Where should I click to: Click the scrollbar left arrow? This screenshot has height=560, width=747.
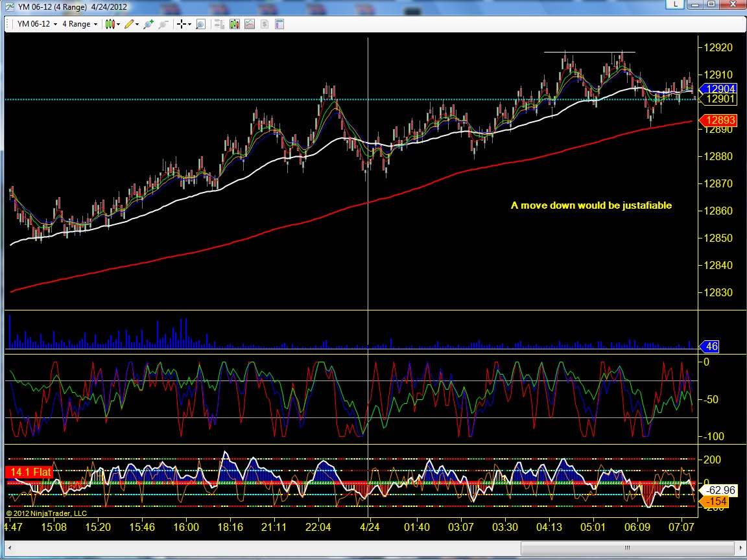click(x=10, y=548)
